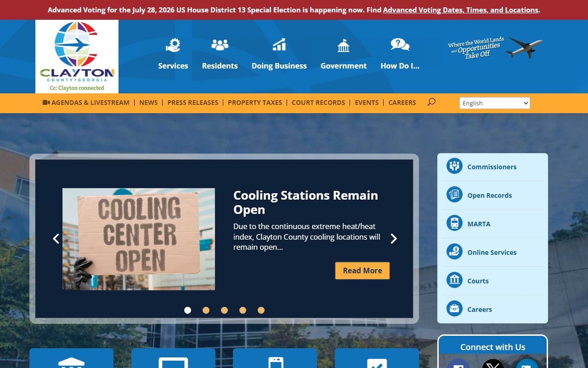
Task: Open the Commissioners quick link
Action: (x=492, y=167)
